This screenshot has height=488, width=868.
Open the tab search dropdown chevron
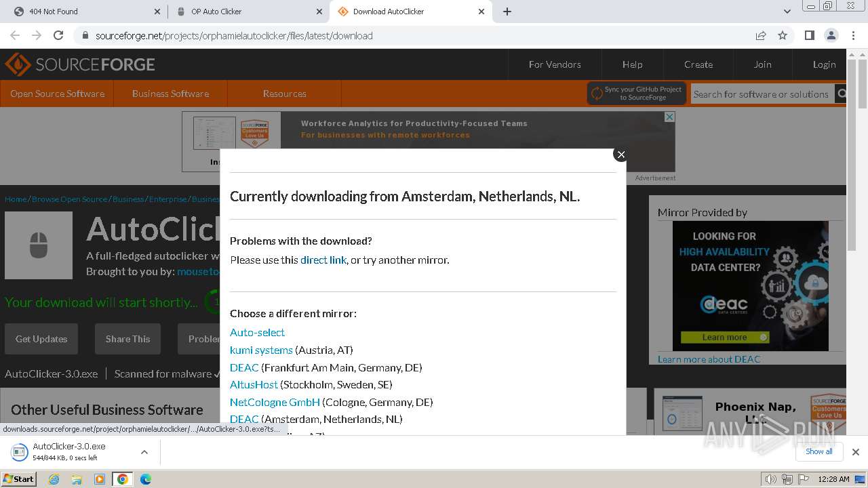click(x=787, y=11)
